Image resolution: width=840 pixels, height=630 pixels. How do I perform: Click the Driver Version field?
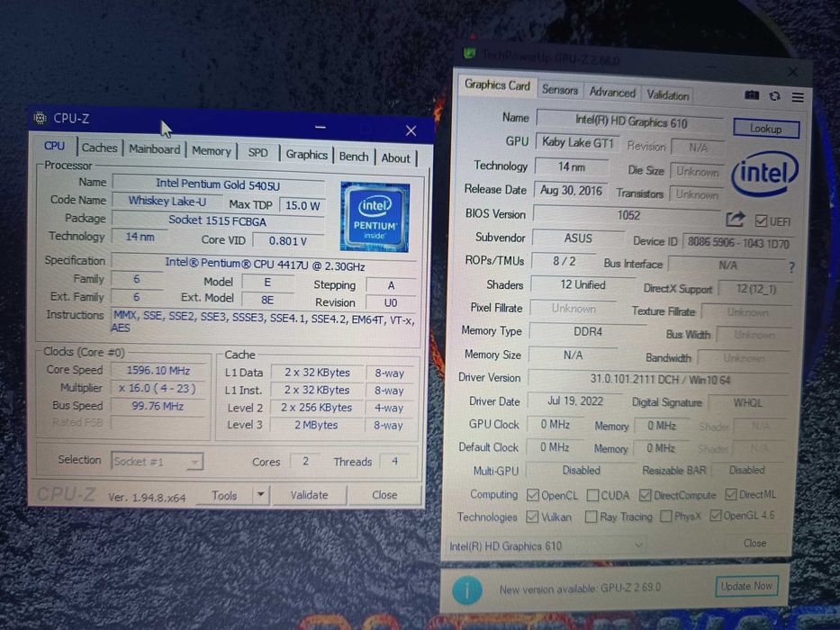click(659, 379)
